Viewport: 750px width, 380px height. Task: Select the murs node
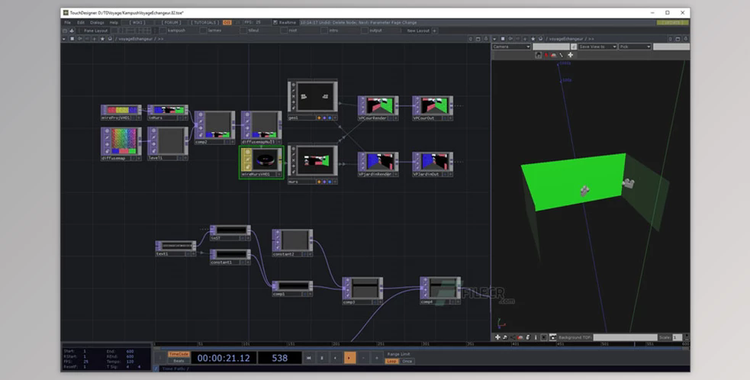click(313, 164)
